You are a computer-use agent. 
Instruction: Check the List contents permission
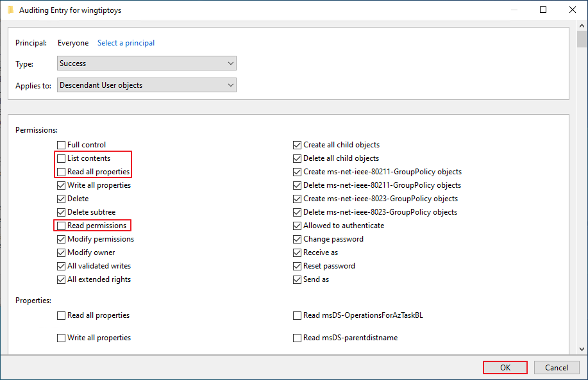(61, 158)
